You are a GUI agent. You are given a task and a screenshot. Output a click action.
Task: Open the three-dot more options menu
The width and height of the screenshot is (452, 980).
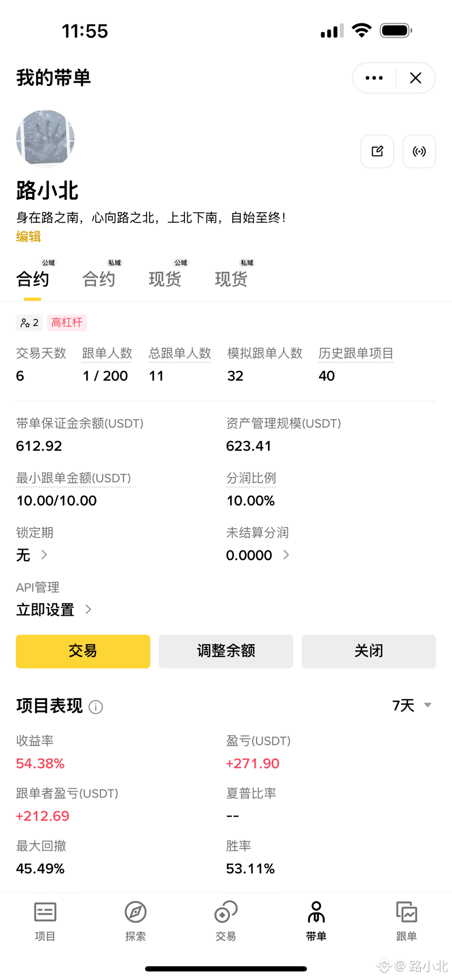point(374,78)
